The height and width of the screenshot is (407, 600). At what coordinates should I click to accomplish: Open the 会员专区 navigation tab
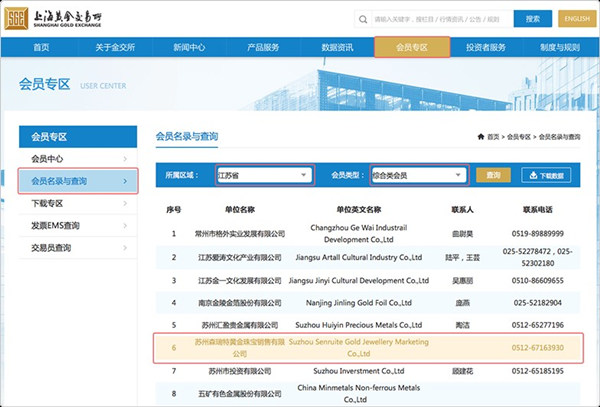[x=412, y=47]
